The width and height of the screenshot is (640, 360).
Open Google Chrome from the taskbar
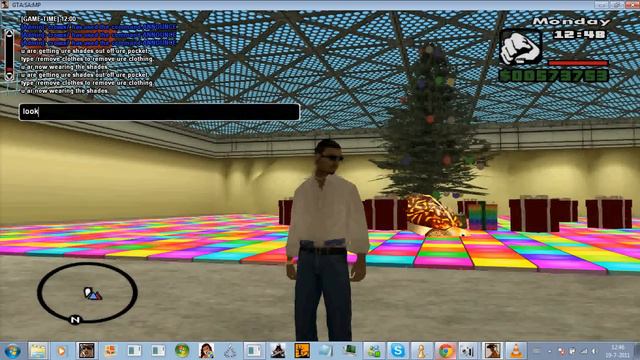[x=445, y=351]
